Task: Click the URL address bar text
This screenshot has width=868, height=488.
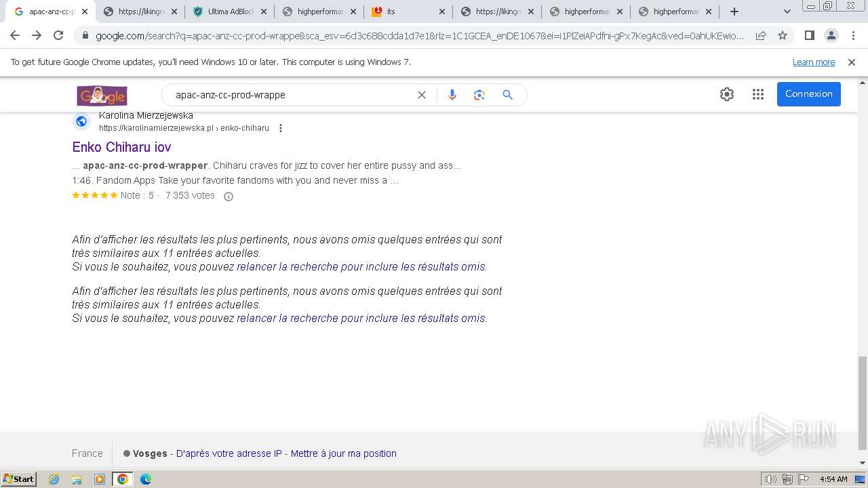Action: [419, 36]
